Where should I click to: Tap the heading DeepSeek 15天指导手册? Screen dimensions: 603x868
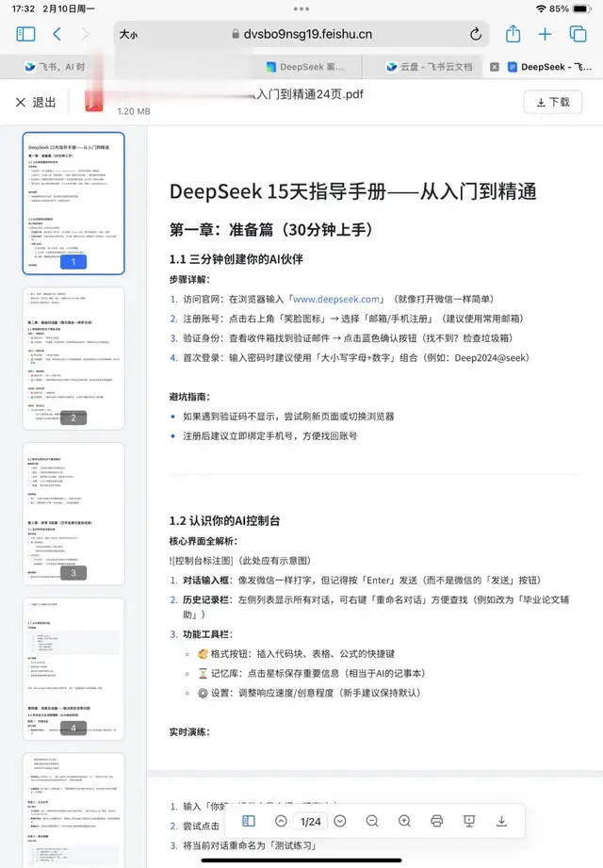(x=353, y=191)
